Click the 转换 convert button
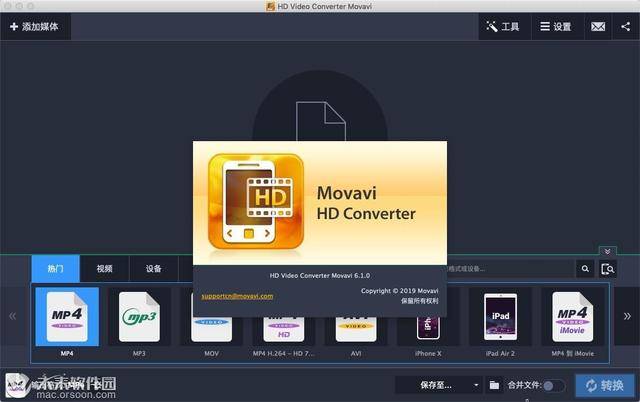This screenshot has height=402, width=640. (605, 385)
